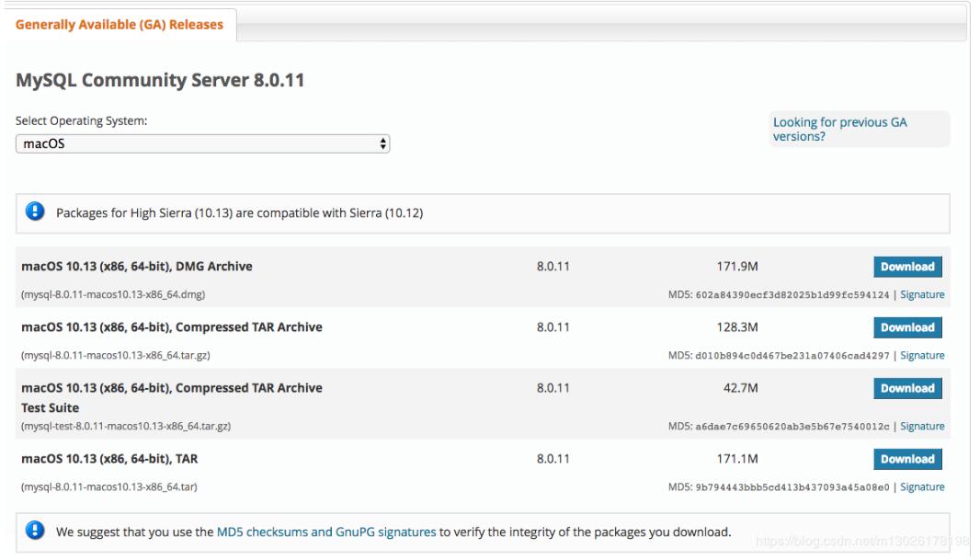Screen dimensions: 980x560
Task: Click the filename mysql-test-8.0.11-macos10.13-x86_64.tar.gz
Action: tap(126, 427)
